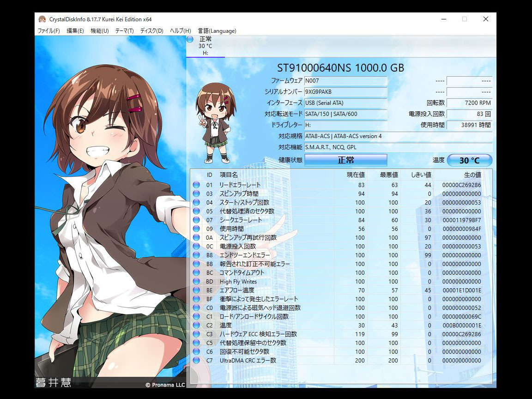Click the 最悪値 column header
Viewport: 532px width, 399px height.
coord(389,175)
